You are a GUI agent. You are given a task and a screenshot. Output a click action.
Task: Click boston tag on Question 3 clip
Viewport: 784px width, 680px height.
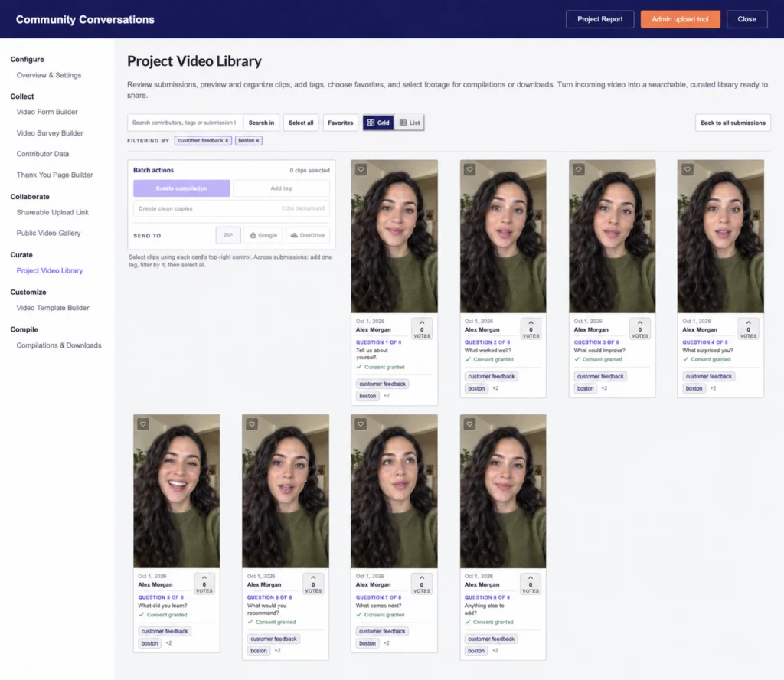tap(585, 388)
